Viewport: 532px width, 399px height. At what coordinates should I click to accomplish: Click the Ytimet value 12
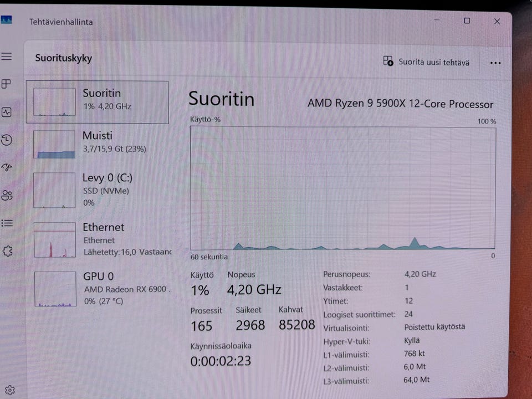coord(408,300)
